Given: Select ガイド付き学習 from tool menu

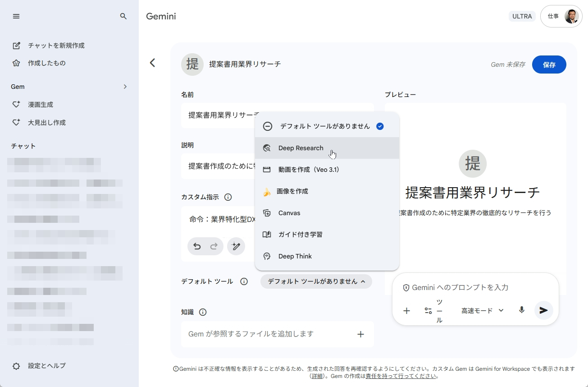Looking at the screenshot, I should (x=327, y=235).
